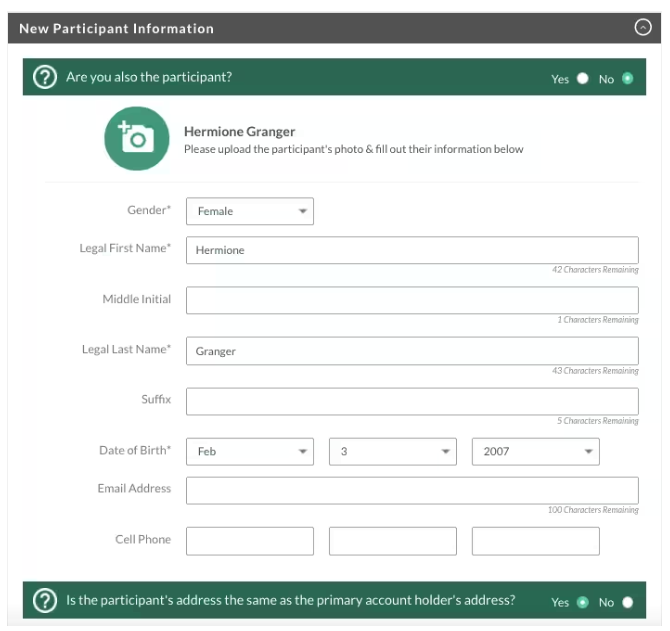
Task: Click help icon beside 'Are you also the participant?'
Action: 45,77
